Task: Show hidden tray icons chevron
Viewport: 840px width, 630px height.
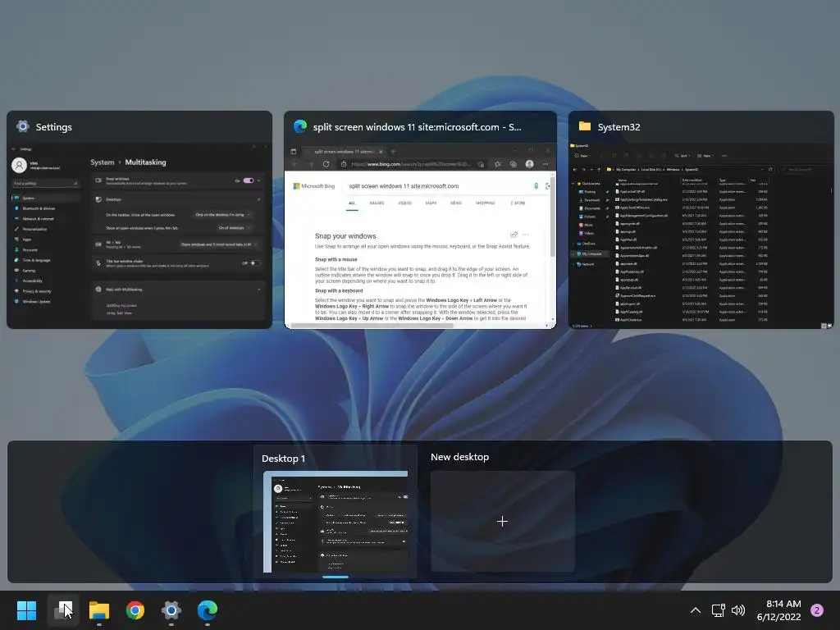Action: 696,610
